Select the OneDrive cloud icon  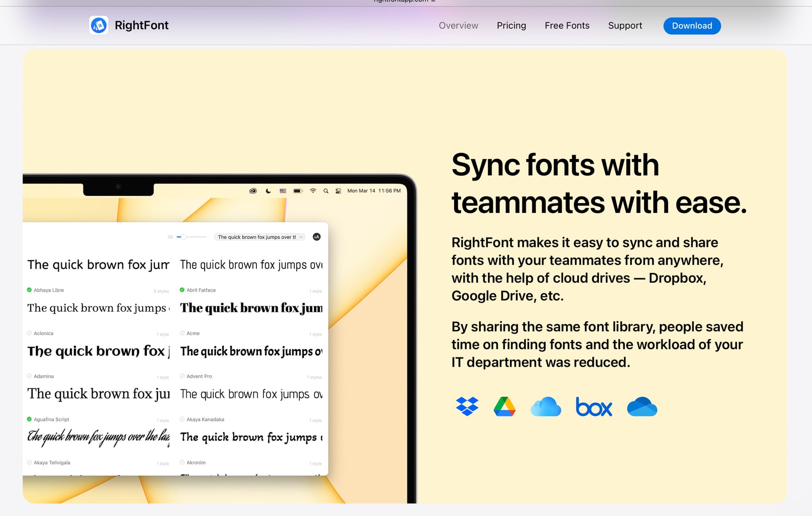[642, 407]
